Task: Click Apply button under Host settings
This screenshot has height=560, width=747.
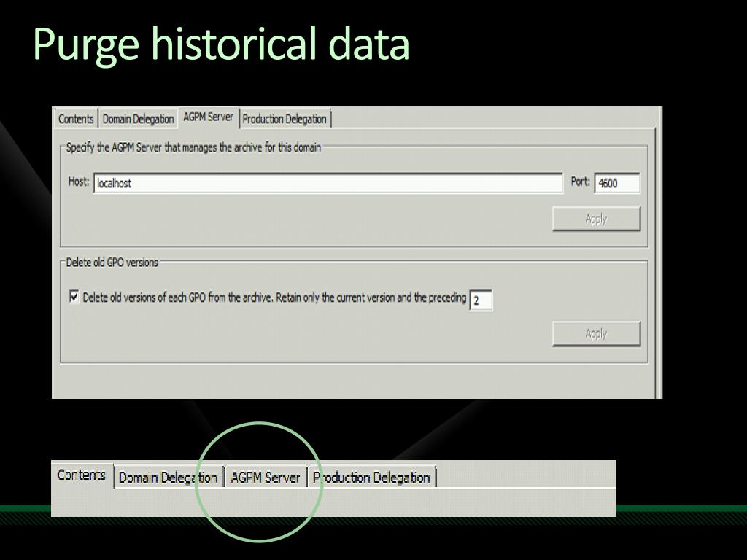Action: pos(596,219)
